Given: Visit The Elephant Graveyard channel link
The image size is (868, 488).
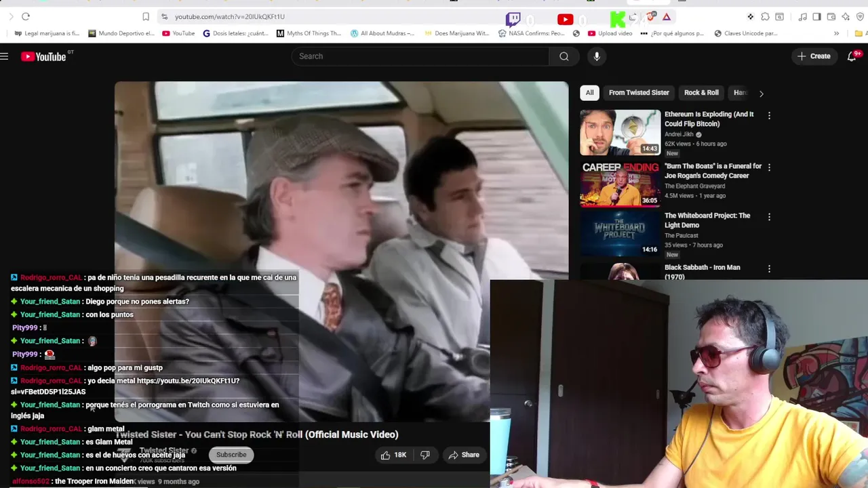Looking at the screenshot, I should click(x=694, y=186).
